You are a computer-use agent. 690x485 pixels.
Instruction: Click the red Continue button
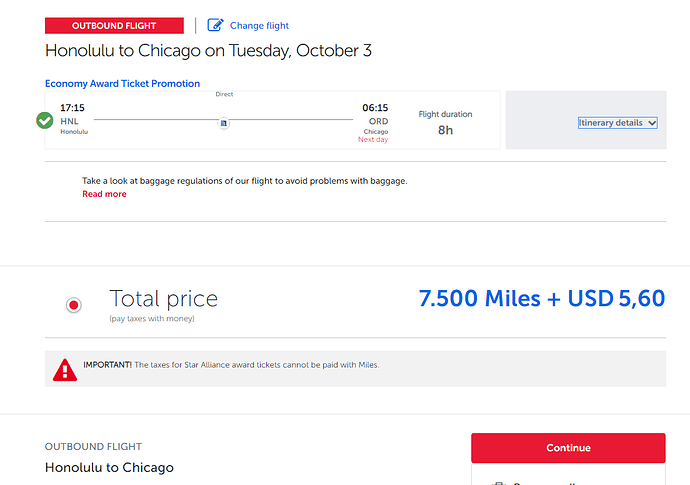[568, 448]
